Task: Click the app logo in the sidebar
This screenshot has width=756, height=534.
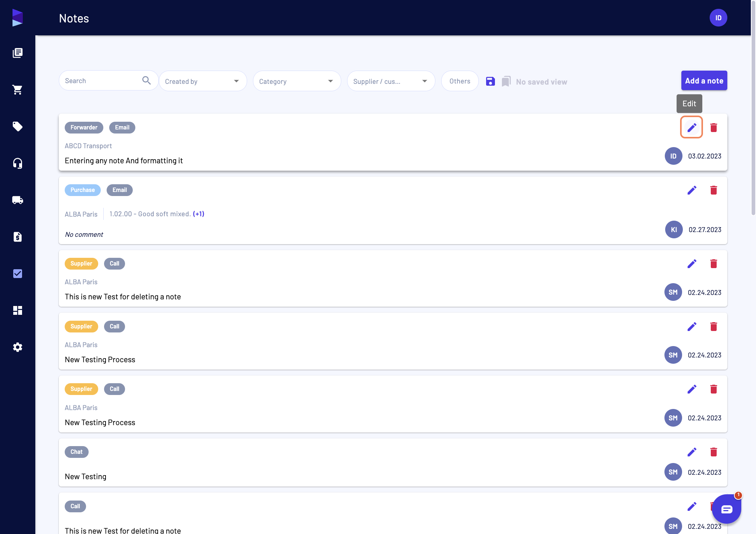Action: pyautogui.click(x=17, y=18)
